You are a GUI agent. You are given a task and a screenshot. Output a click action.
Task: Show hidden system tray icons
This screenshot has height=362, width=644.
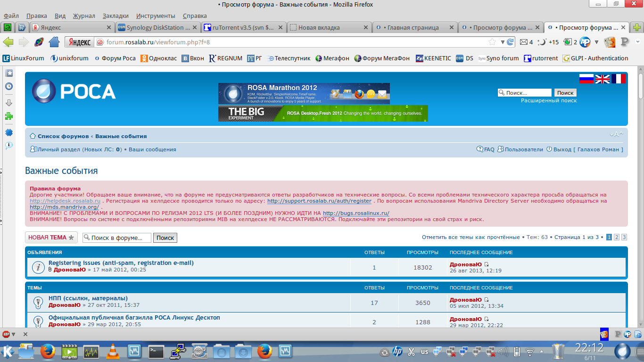click(x=541, y=352)
